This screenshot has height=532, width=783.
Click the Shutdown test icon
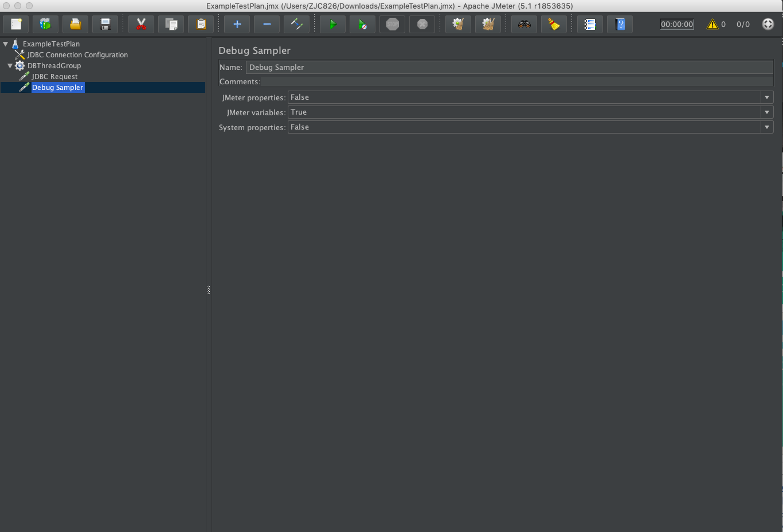point(422,24)
